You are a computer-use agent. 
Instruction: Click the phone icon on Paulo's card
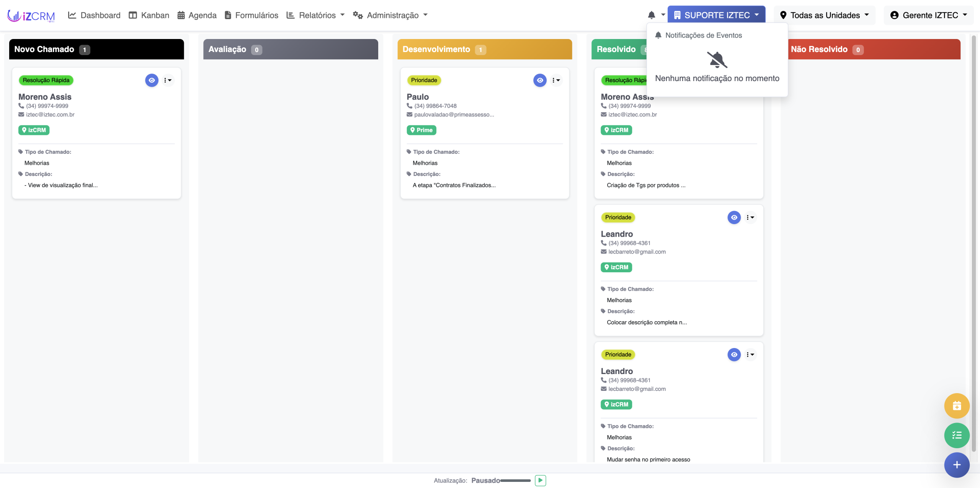click(x=409, y=106)
